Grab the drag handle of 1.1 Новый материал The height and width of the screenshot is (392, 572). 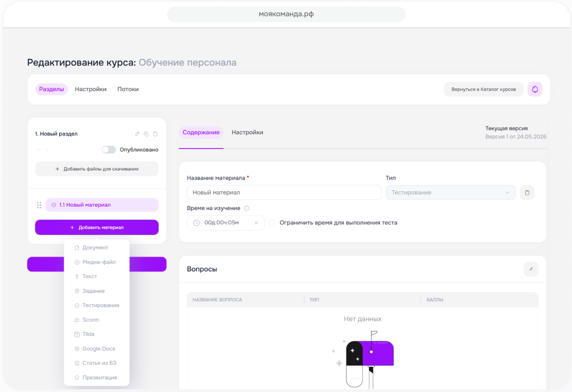click(x=39, y=205)
